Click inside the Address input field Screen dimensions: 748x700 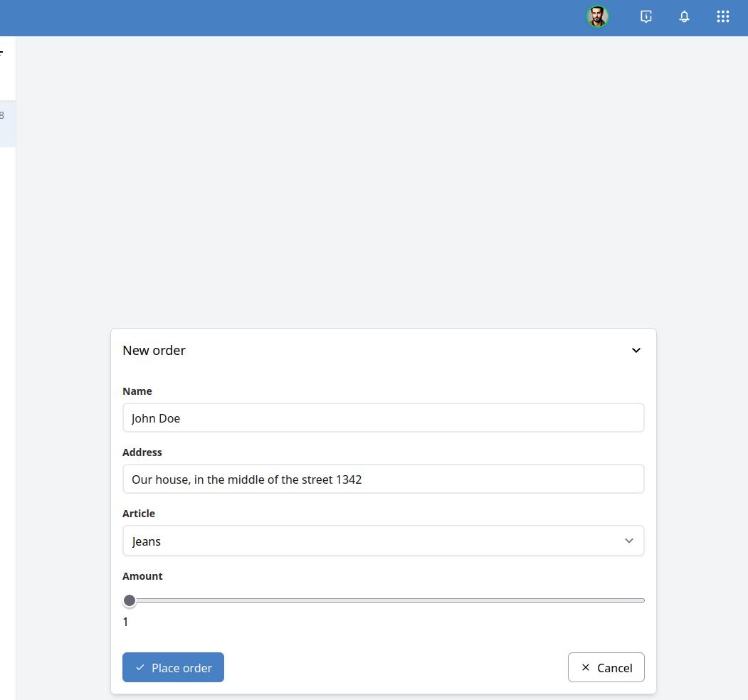click(x=384, y=479)
